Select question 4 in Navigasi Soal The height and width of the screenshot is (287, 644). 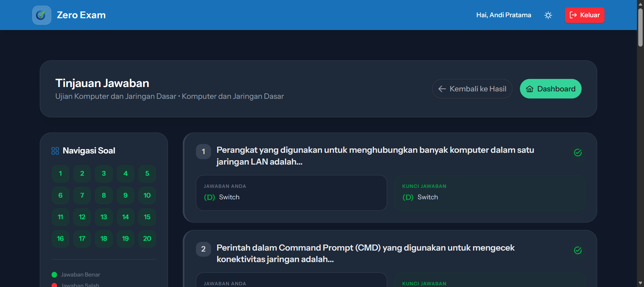tap(125, 174)
